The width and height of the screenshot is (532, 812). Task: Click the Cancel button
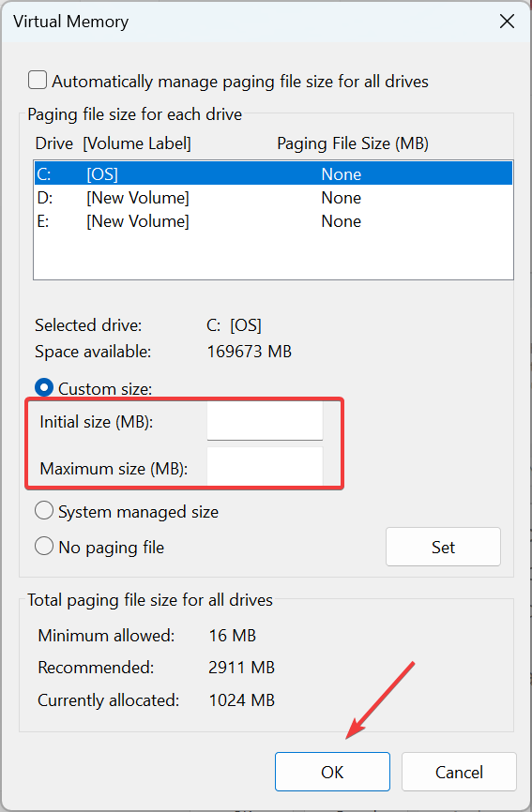tap(459, 772)
